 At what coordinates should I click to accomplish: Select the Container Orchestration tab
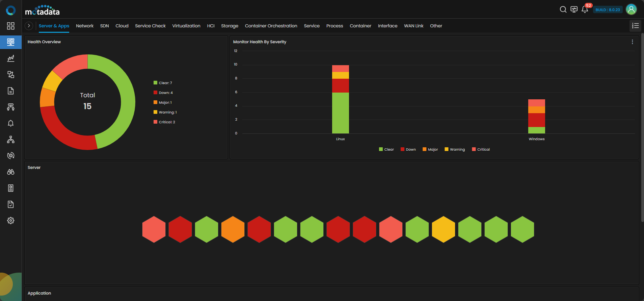tap(271, 26)
